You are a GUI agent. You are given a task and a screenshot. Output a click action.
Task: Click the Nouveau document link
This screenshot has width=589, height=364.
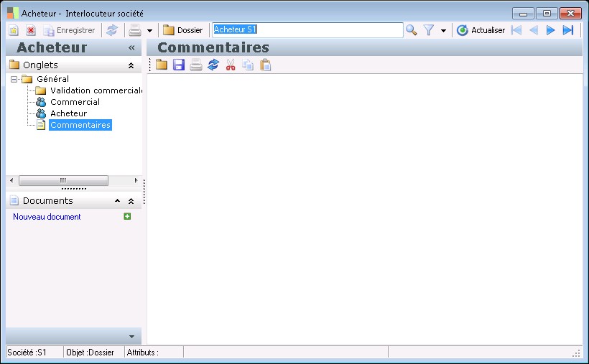pos(47,217)
